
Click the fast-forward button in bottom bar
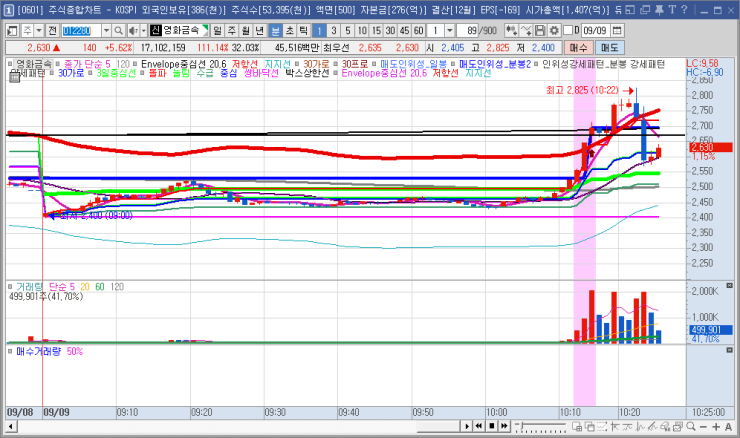(x=504, y=426)
